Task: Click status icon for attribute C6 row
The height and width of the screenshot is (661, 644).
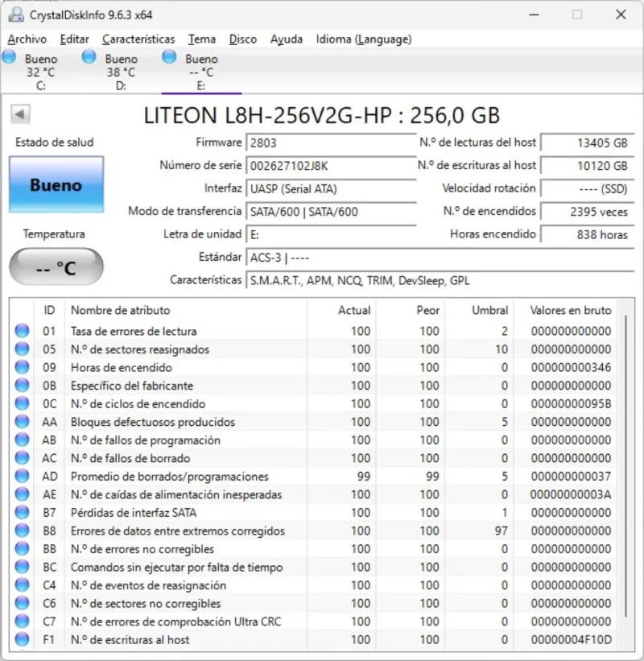Action: point(22,603)
